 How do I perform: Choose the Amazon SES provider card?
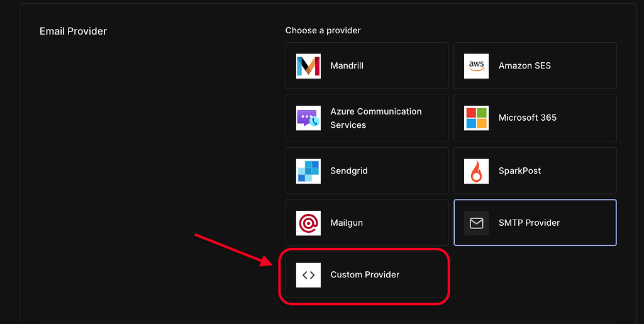click(535, 65)
